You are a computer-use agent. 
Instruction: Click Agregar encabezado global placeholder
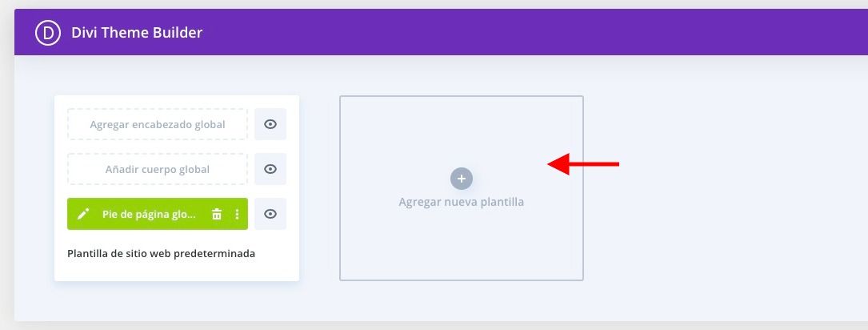[158, 124]
